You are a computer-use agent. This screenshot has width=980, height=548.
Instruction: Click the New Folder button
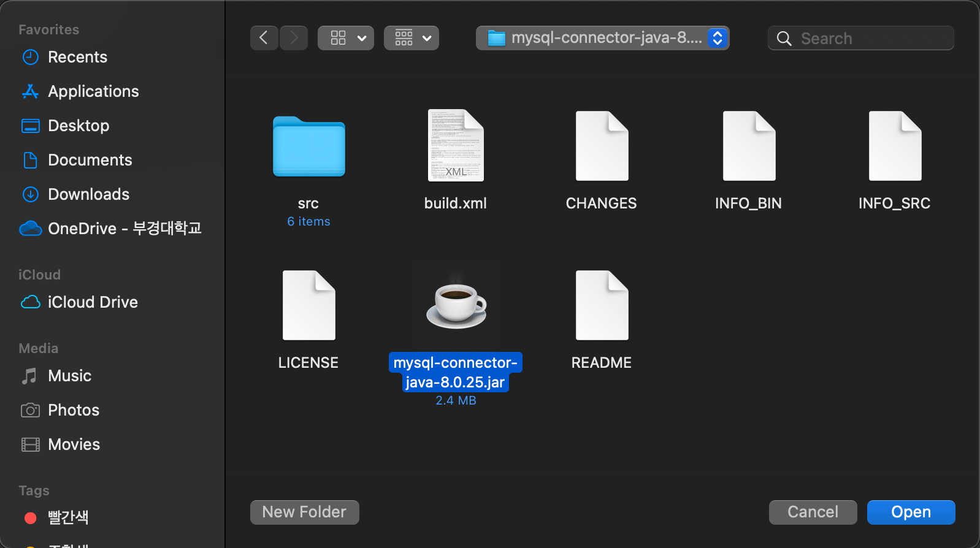305,512
